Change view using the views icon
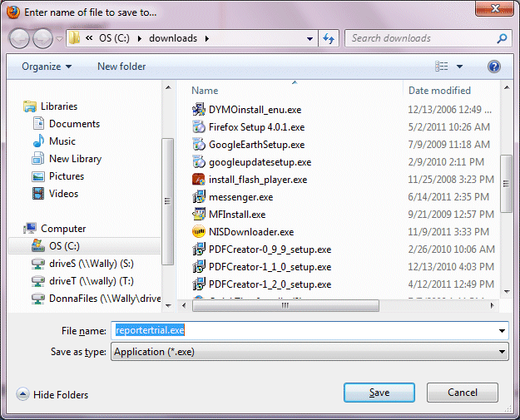This screenshot has width=520, height=420. [442, 67]
